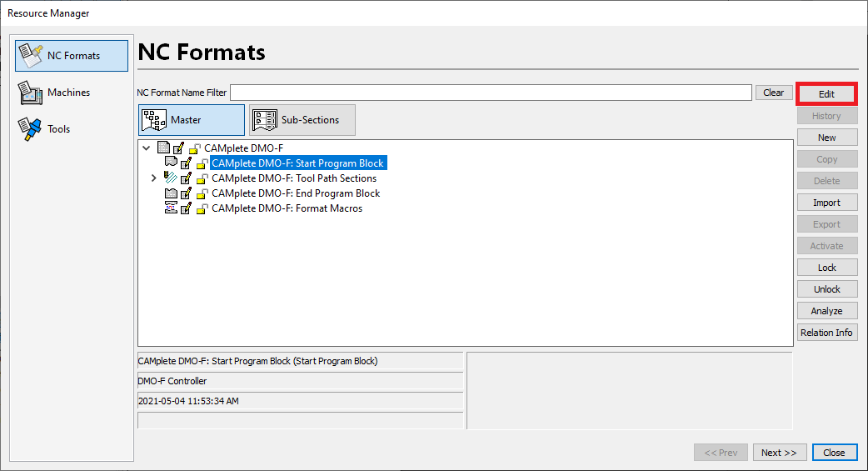Click the Import button
This screenshot has width=868, height=471.
tap(827, 203)
